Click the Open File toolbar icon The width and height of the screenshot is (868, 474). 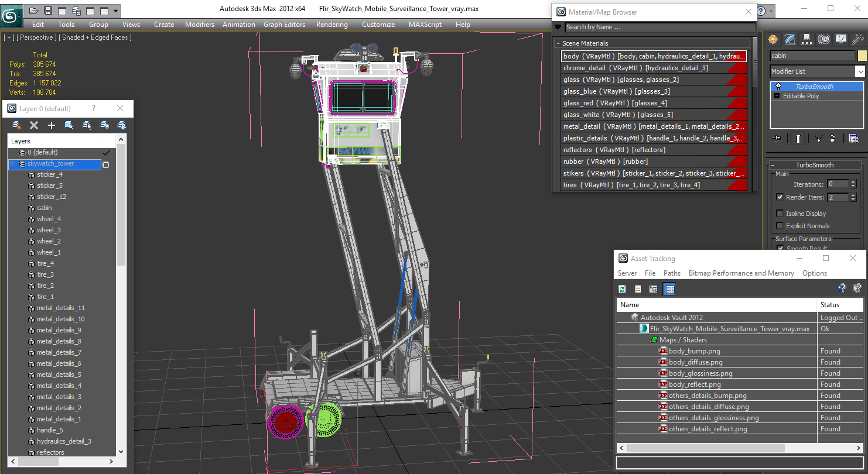point(34,11)
